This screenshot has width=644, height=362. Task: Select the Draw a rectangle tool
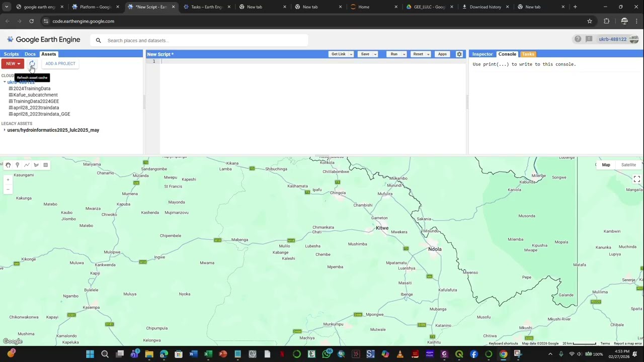pos(45,165)
